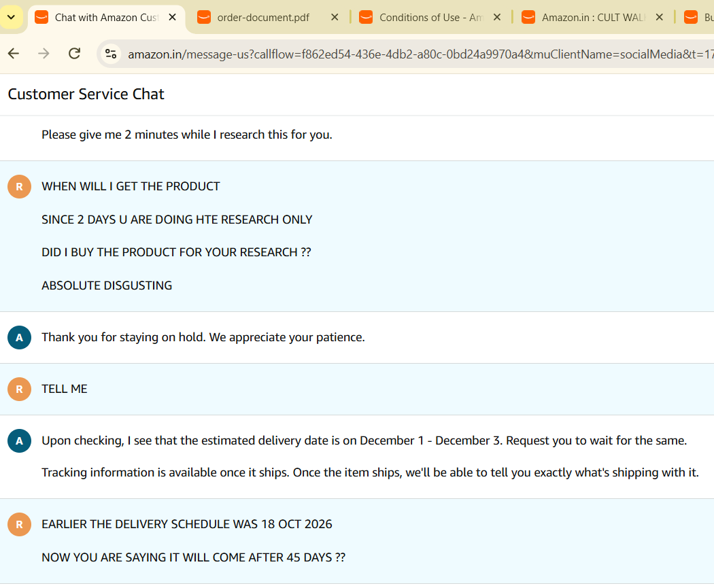Click the R avatar beside EARLIER THE DELIVERY SCHEDULE

19,524
